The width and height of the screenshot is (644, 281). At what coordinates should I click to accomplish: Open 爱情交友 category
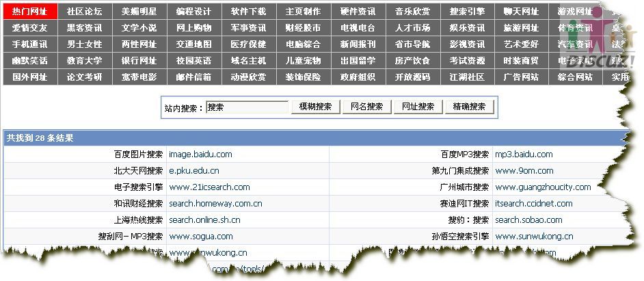(x=30, y=28)
